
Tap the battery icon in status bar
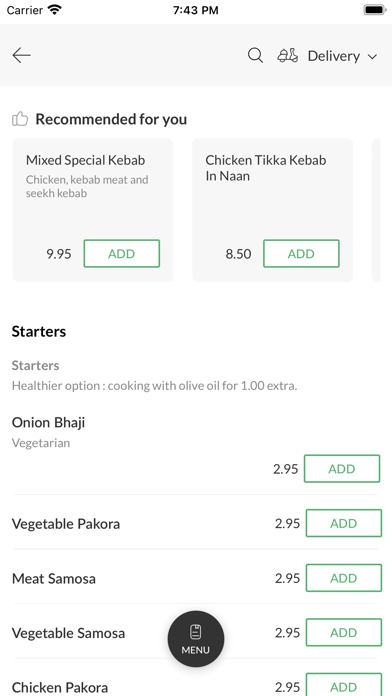click(x=375, y=10)
